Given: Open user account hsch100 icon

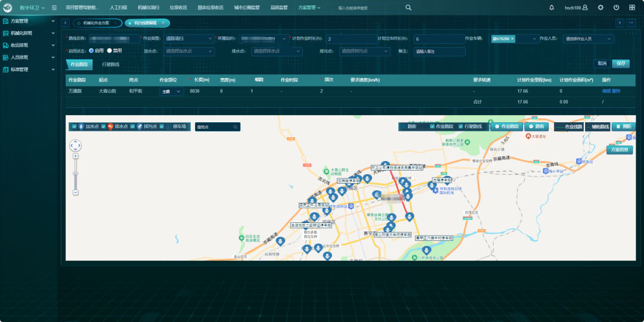Looking at the screenshot, I should pos(586,7).
